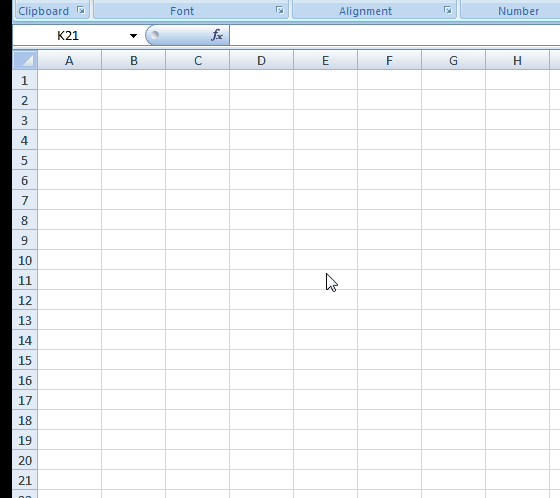Select column E header
This screenshot has width=560, height=498.
point(325,60)
